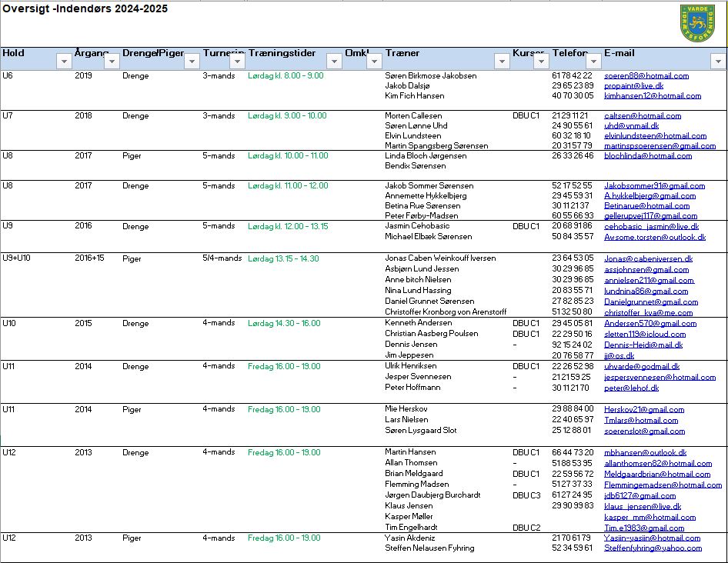Open email link Betinarue@hotmail.com

click(x=646, y=205)
